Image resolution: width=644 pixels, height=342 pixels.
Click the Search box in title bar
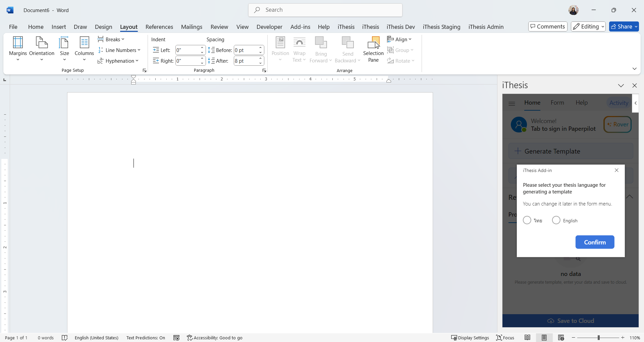pyautogui.click(x=325, y=10)
